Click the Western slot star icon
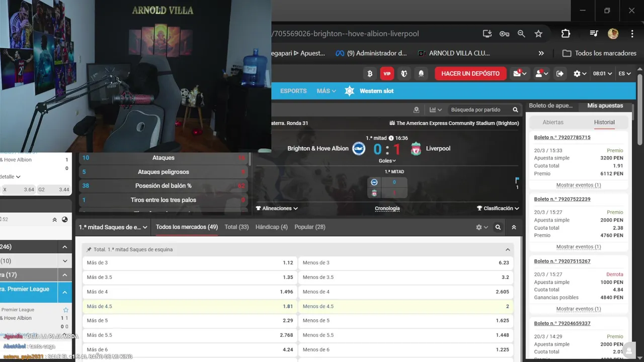The height and width of the screenshot is (362, 644). coord(350,91)
